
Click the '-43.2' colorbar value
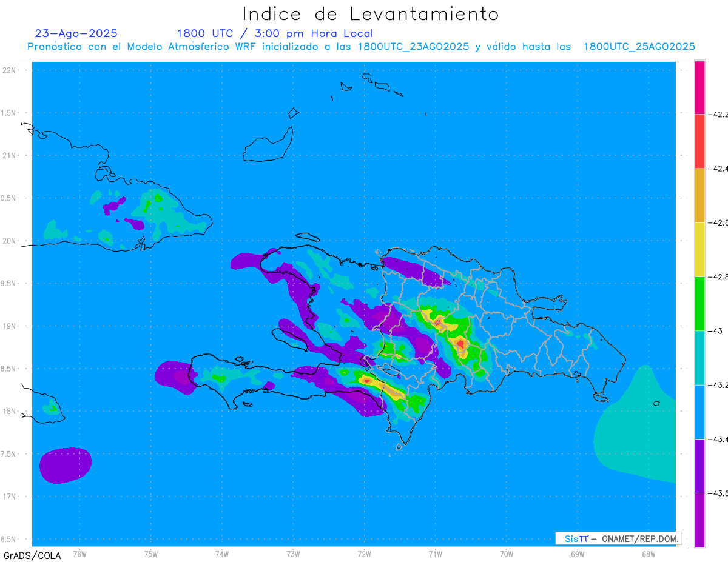click(x=719, y=385)
